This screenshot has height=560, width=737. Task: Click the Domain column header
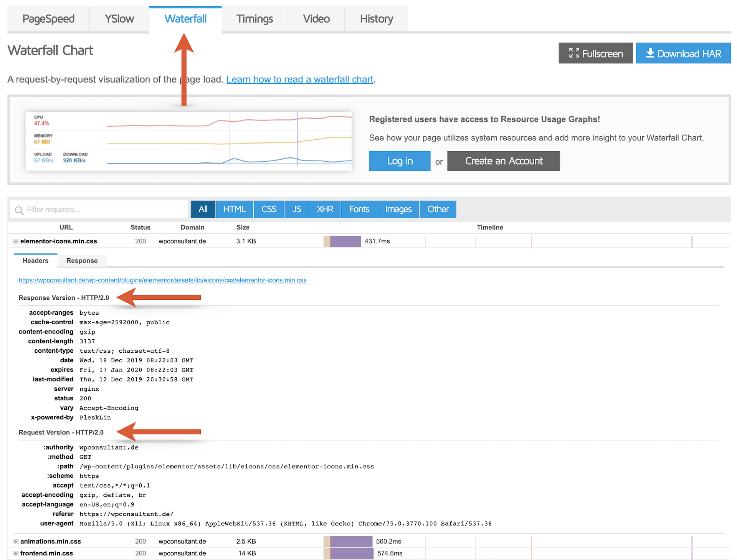(192, 227)
